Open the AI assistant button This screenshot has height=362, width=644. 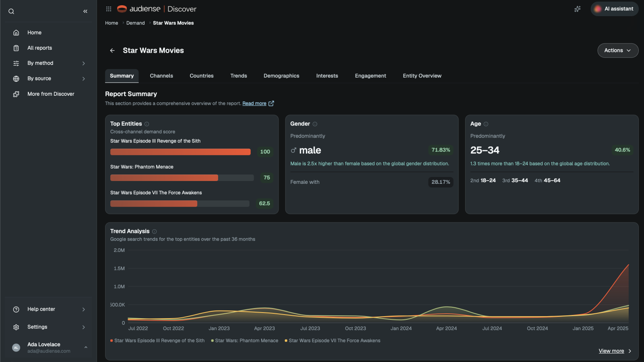tap(615, 9)
